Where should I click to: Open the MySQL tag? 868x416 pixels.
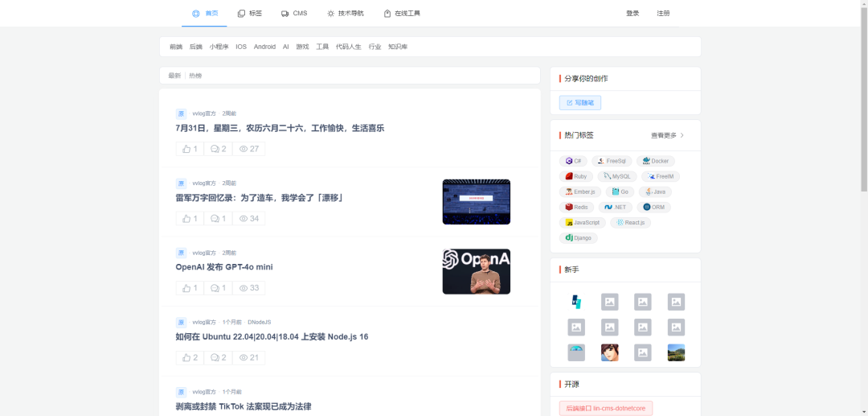(x=616, y=177)
